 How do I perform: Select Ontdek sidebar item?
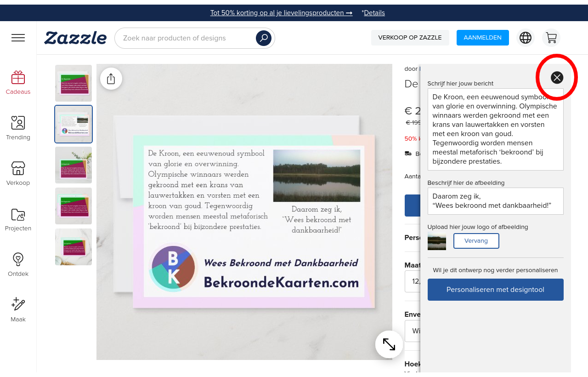18,265
